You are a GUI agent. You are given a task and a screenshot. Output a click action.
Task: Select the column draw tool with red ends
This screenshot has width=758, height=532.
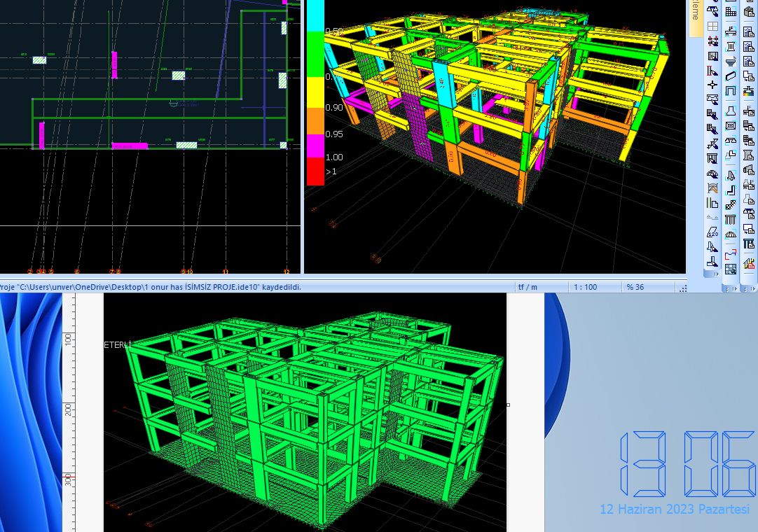pos(712,71)
